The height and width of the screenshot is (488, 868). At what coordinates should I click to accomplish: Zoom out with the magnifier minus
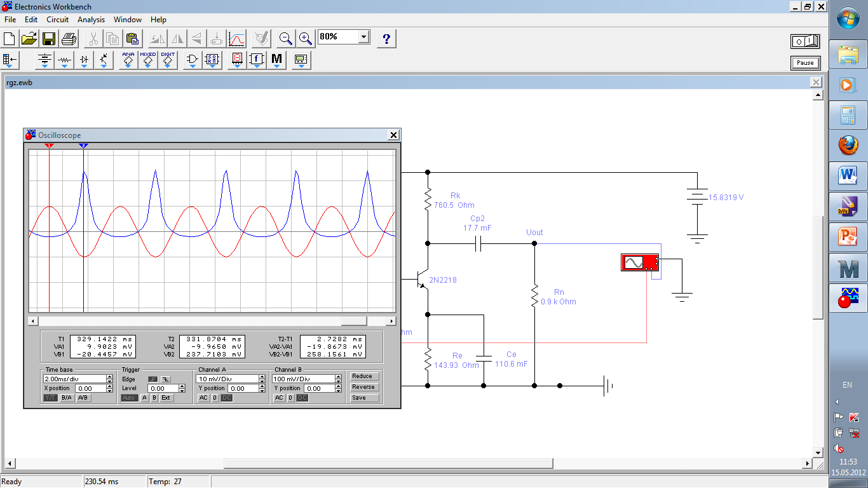point(286,39)
